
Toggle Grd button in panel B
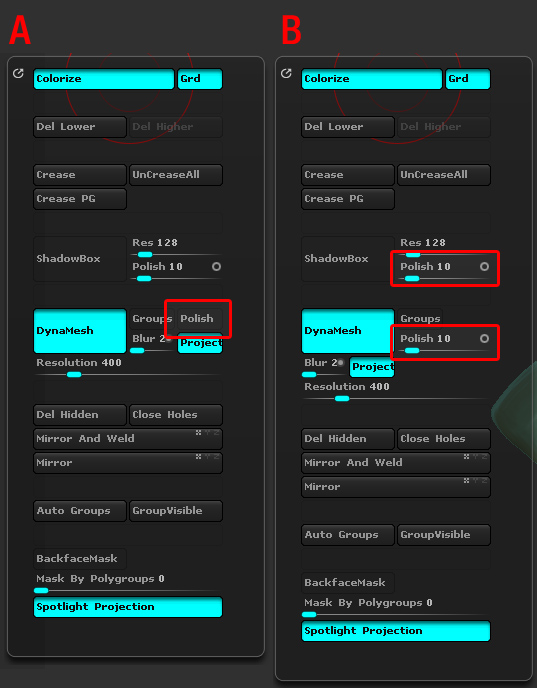468,79
